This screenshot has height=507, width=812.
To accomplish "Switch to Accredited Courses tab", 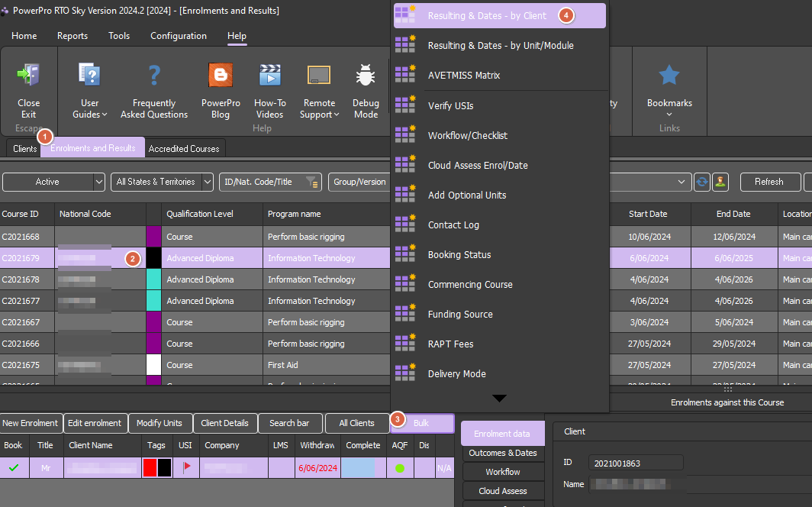I will coord(184,149).
